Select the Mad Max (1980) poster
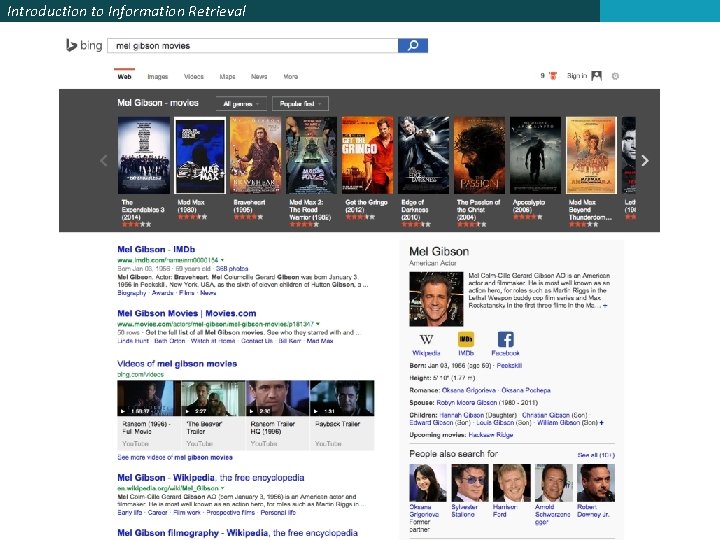The image size is (720, 540). point(200,155)
